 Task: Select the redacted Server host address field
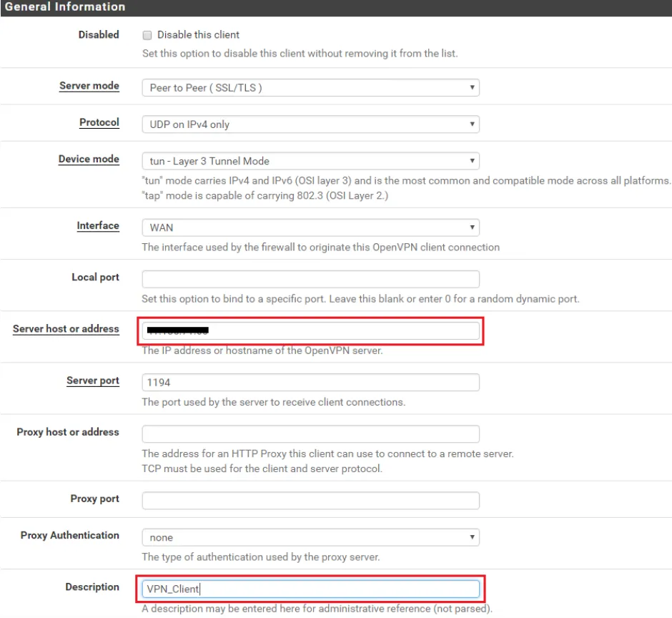310,330
